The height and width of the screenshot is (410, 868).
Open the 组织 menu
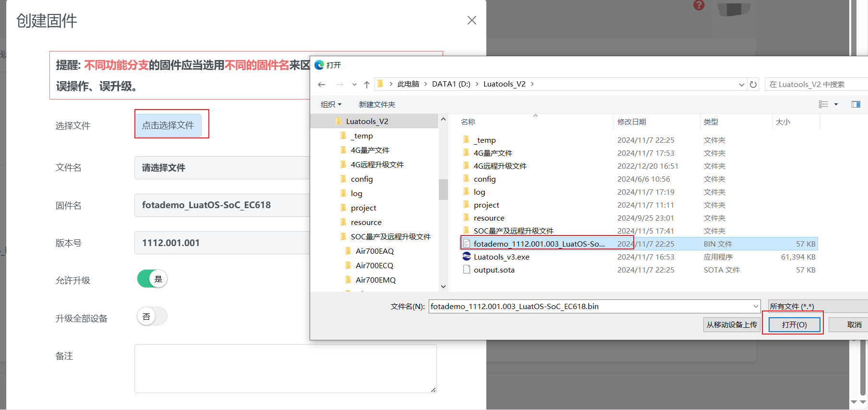tap(331, 104)
